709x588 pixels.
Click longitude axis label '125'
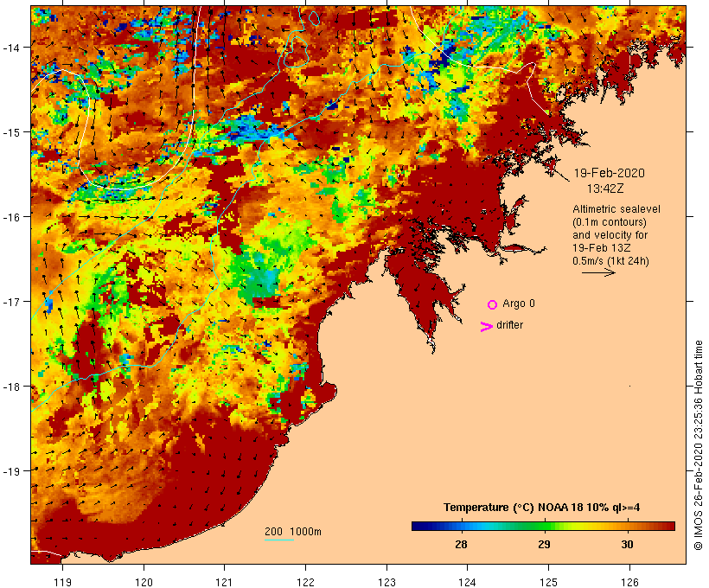click(x=548, y=582)
